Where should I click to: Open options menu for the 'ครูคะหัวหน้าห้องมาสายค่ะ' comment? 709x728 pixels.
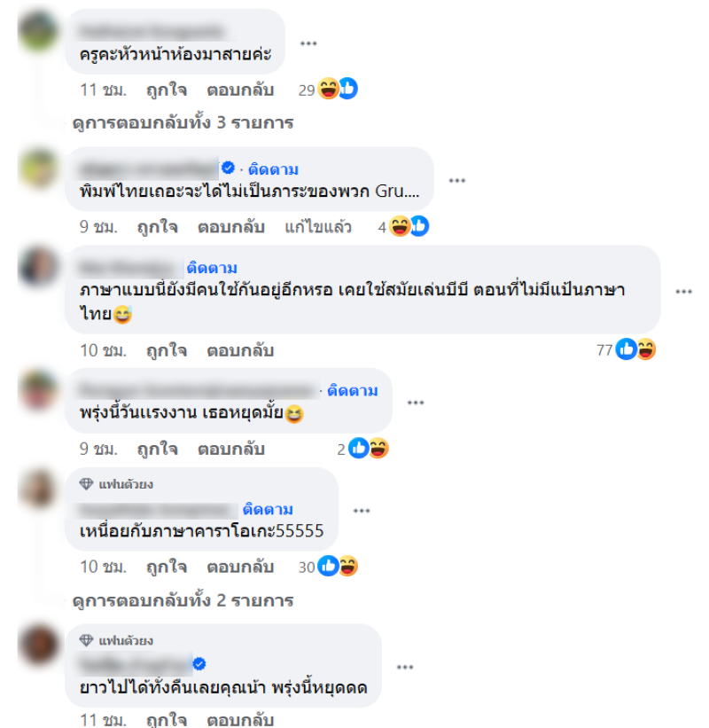[x=308, y=43]
